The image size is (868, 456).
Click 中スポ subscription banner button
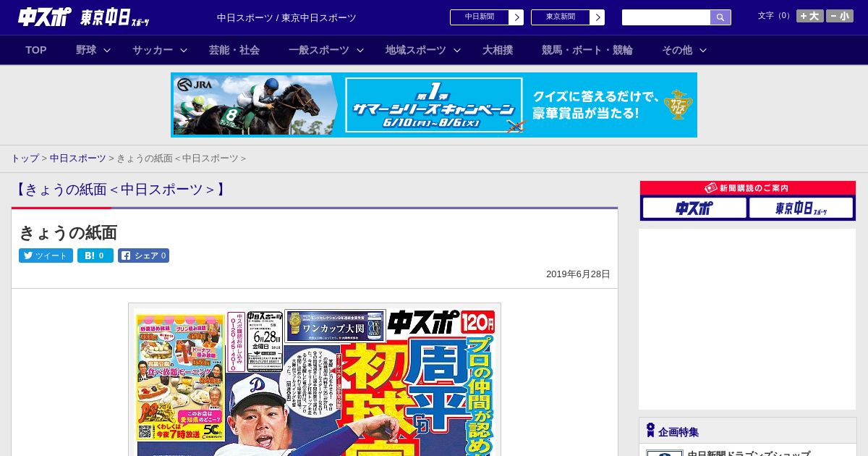[694, 208]
